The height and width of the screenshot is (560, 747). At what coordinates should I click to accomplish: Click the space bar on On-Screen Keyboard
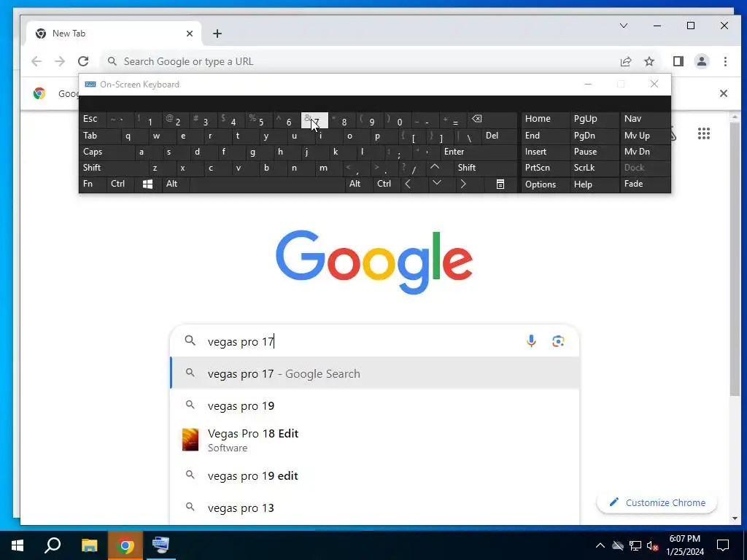coord(267,184)
